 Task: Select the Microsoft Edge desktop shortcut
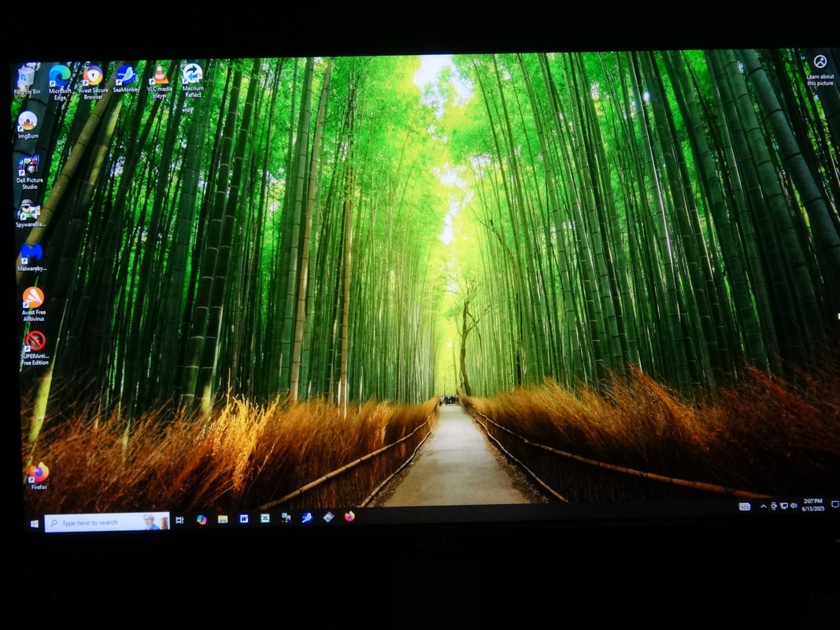[60, 83]
